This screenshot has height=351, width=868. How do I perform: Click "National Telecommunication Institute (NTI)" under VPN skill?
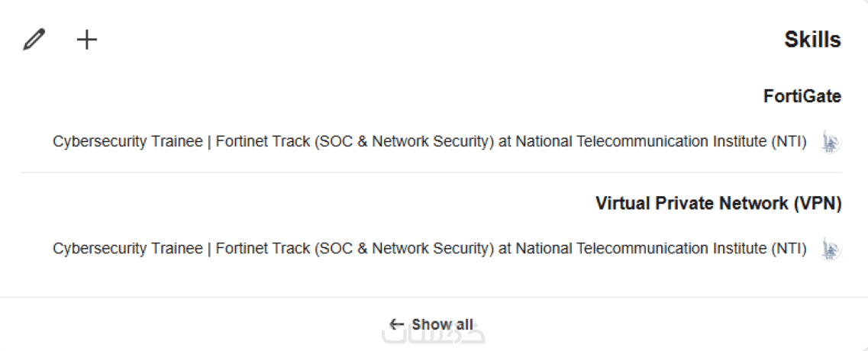[661, 249]
